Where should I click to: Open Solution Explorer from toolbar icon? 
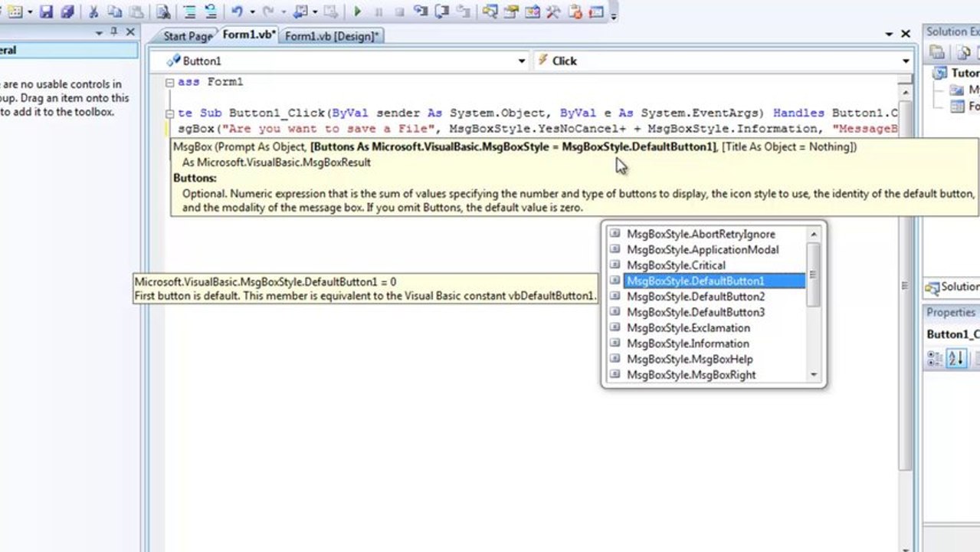490,11
